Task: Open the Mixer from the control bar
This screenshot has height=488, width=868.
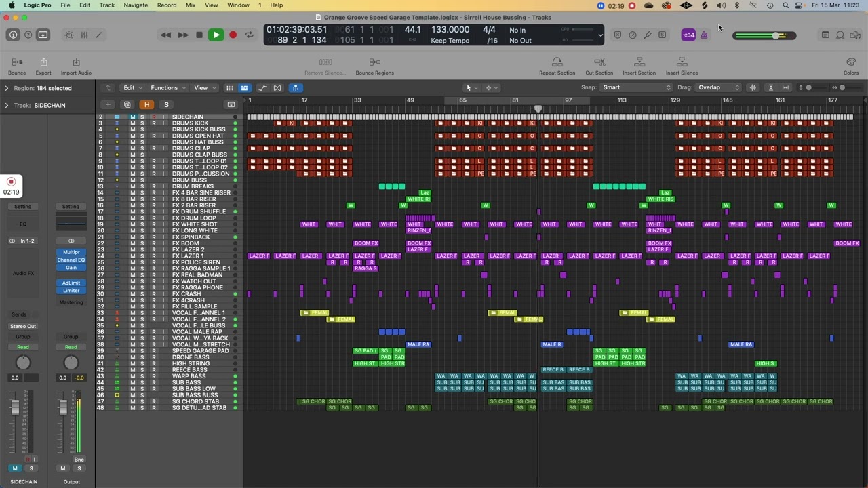Action: (x=84, y=35)
